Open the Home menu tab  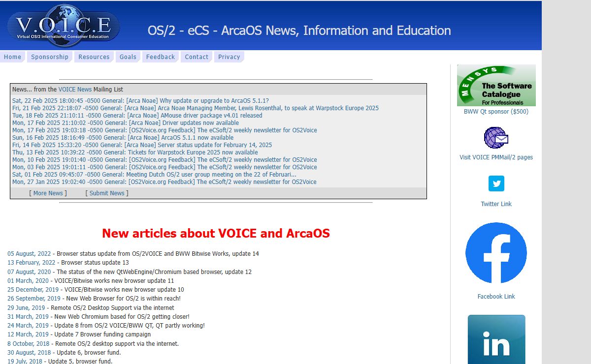pos(12,57)
